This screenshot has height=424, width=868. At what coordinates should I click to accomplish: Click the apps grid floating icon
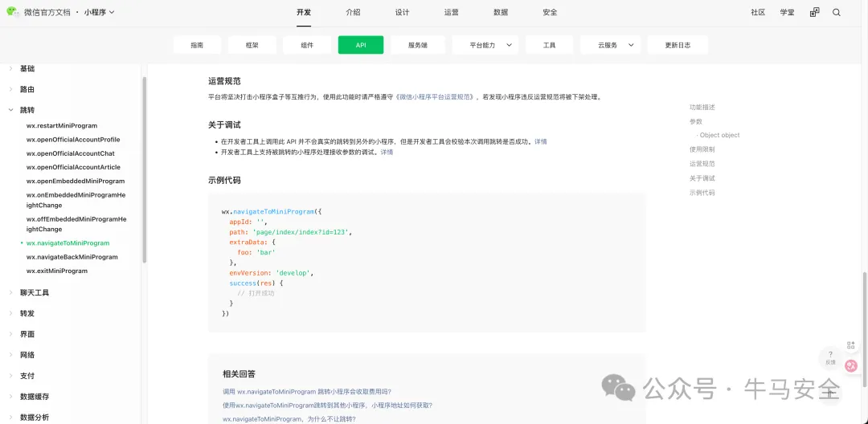852,345
